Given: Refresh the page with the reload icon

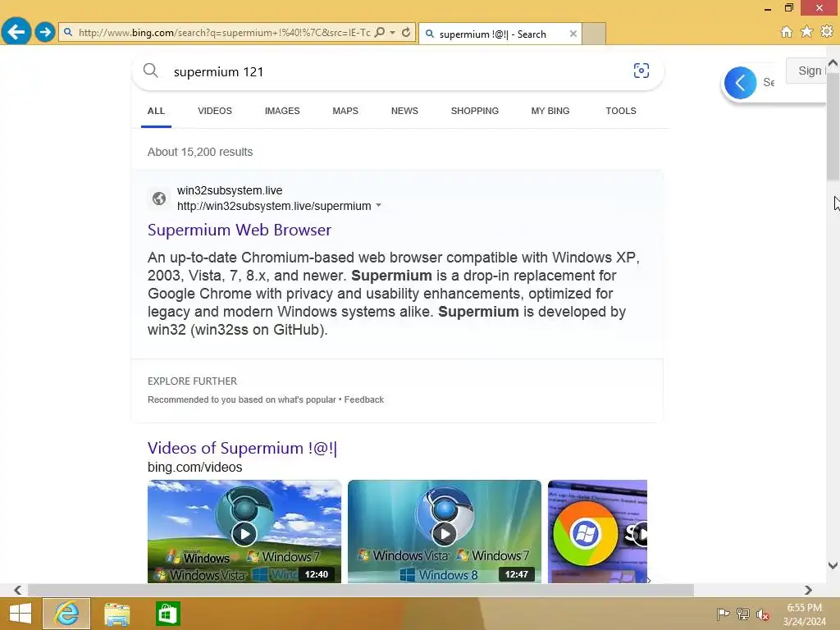Looking at the screenshot, I should (x=406, y=33).
